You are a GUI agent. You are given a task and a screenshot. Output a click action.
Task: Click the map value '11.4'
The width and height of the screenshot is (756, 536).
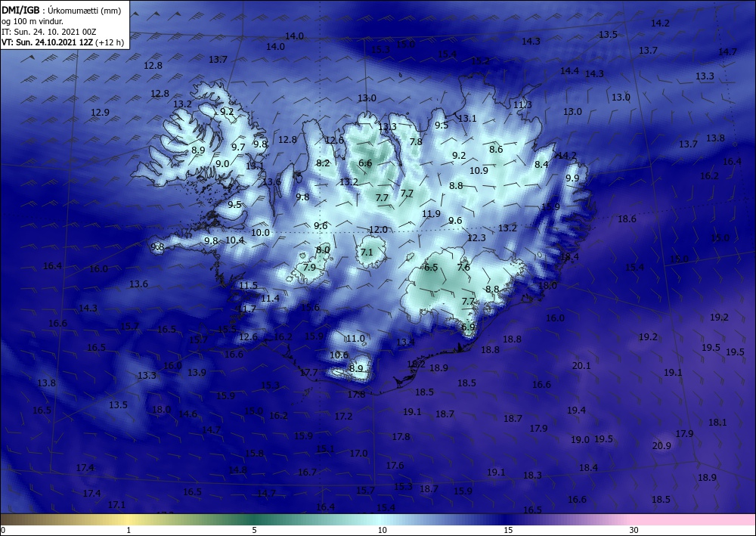point(270,299)
